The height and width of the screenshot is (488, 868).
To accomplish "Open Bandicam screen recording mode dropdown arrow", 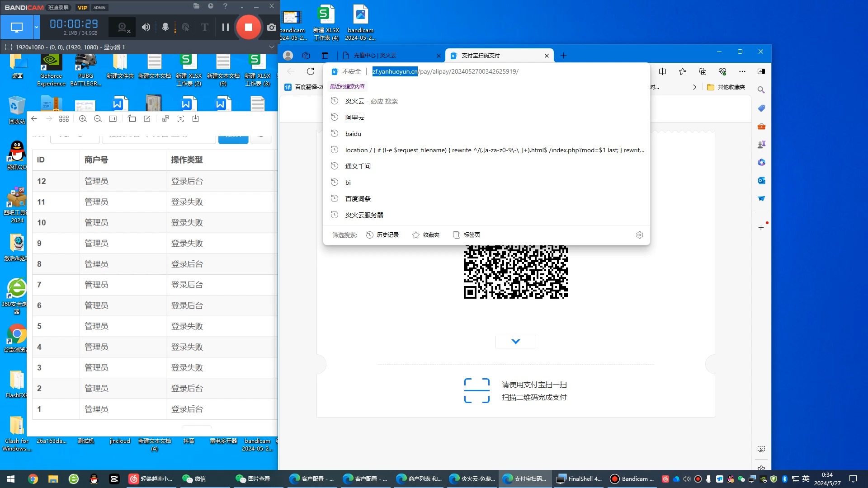I will [37, 27].
